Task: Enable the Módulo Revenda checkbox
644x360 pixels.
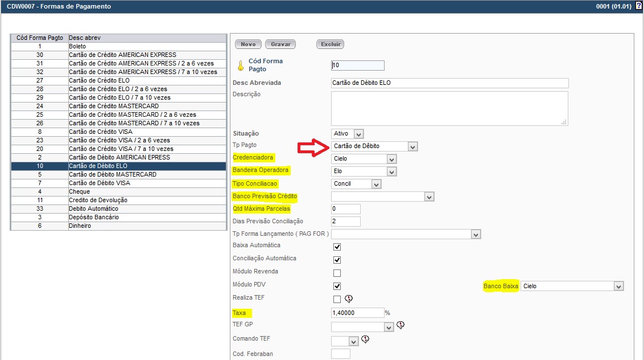Action: pos(337,273)
